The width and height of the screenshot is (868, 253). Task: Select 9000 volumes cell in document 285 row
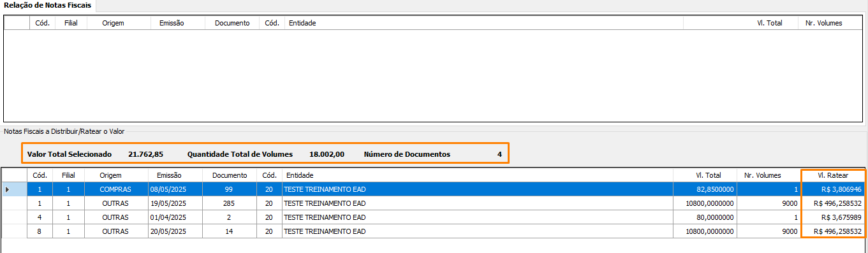tap(769, 203)
